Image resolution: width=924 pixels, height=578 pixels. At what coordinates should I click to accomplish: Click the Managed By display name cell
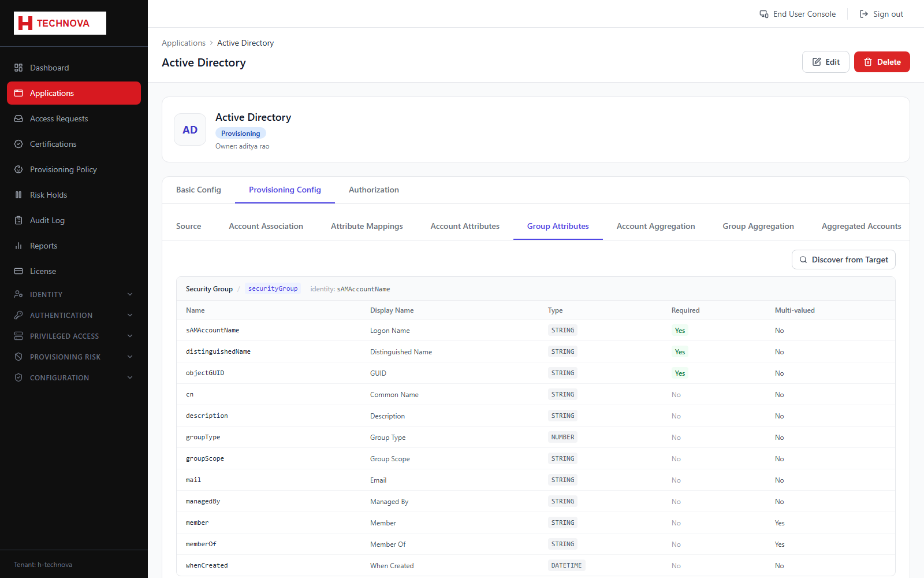tap(389, 502)
